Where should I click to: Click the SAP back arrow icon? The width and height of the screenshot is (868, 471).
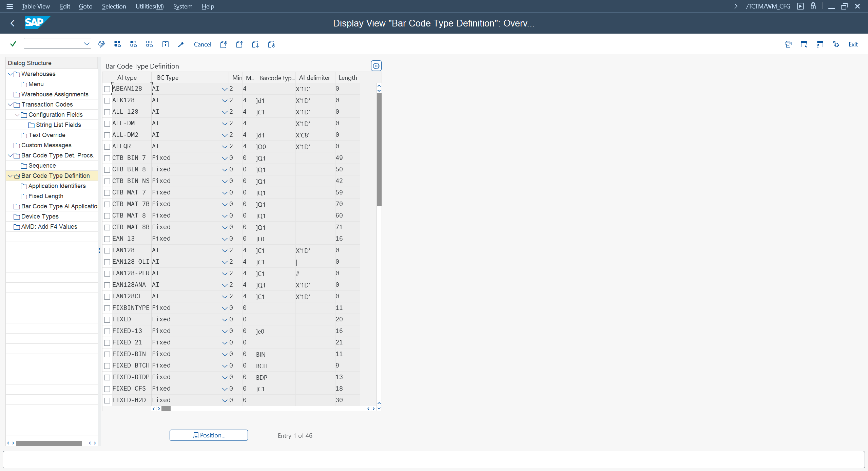pos(13,23)
